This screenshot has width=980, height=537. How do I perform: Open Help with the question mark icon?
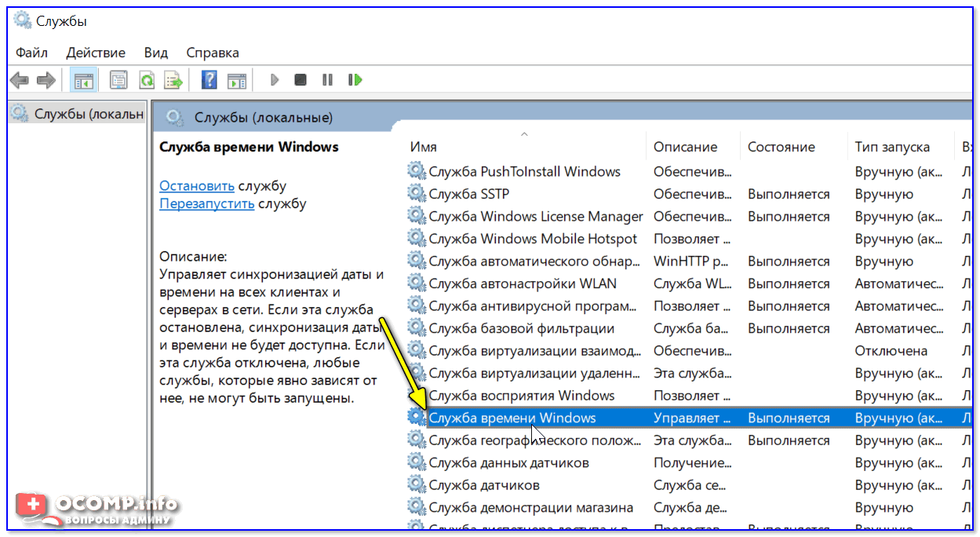coord(209,80)
